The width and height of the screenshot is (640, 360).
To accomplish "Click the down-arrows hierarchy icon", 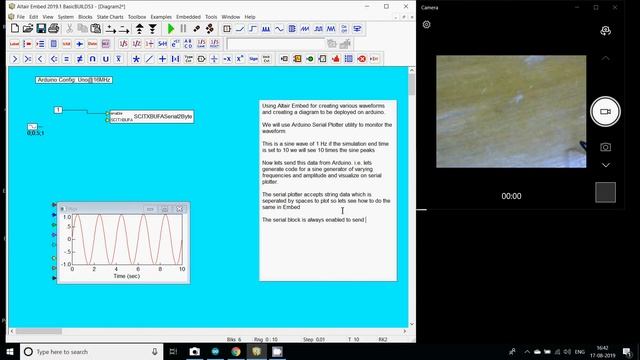I will tap(153, 29).
